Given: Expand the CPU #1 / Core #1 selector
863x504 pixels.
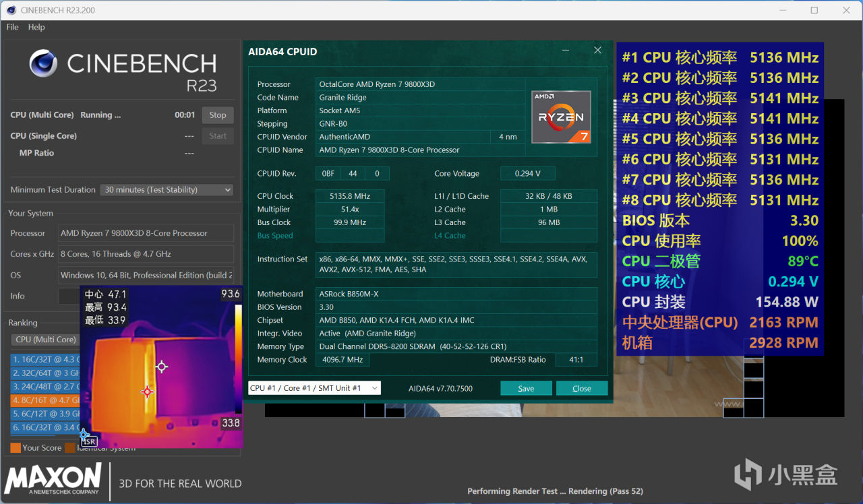Looking at the screenshot, I should tap(314, 388).
